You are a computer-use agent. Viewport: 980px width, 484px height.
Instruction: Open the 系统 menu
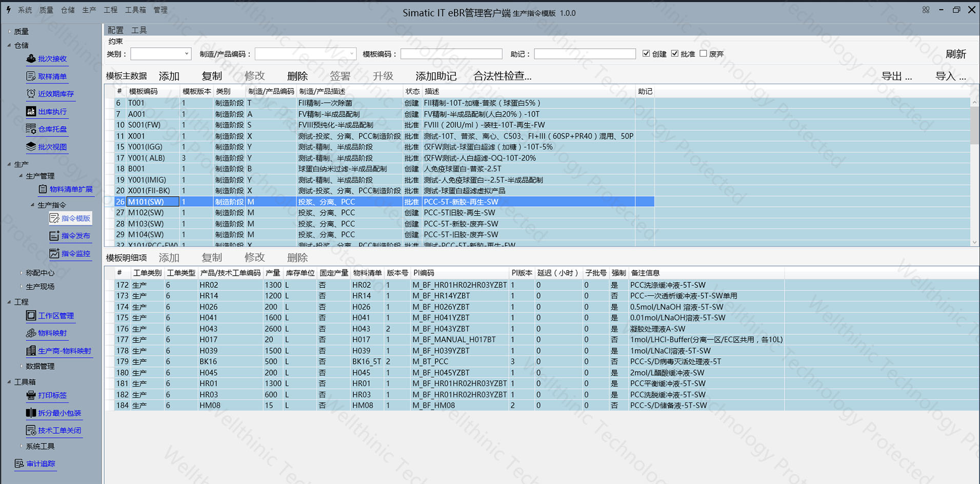coord(25,10)
